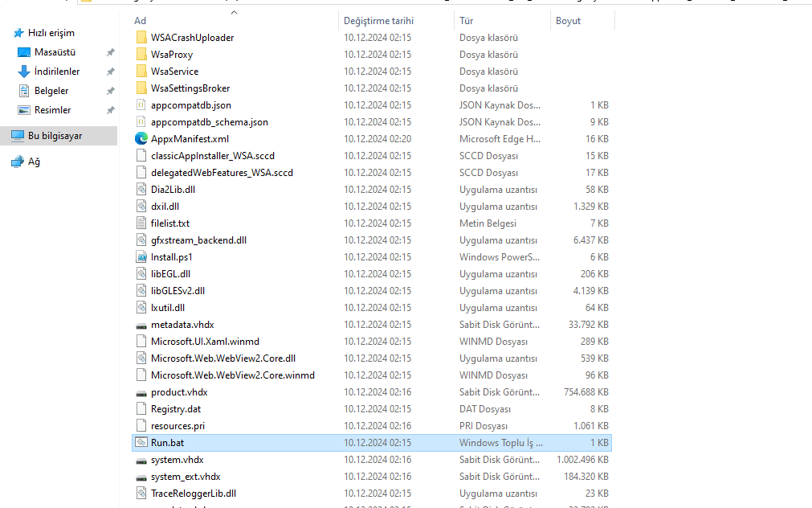Select Ağ in the navigation pane
Viewport: 812px width, 508px height.
coord(34,162)
